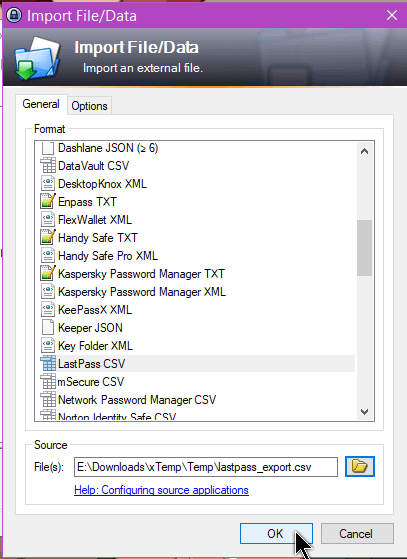Select the DesktopKnox XML list entry

[102, 184]
